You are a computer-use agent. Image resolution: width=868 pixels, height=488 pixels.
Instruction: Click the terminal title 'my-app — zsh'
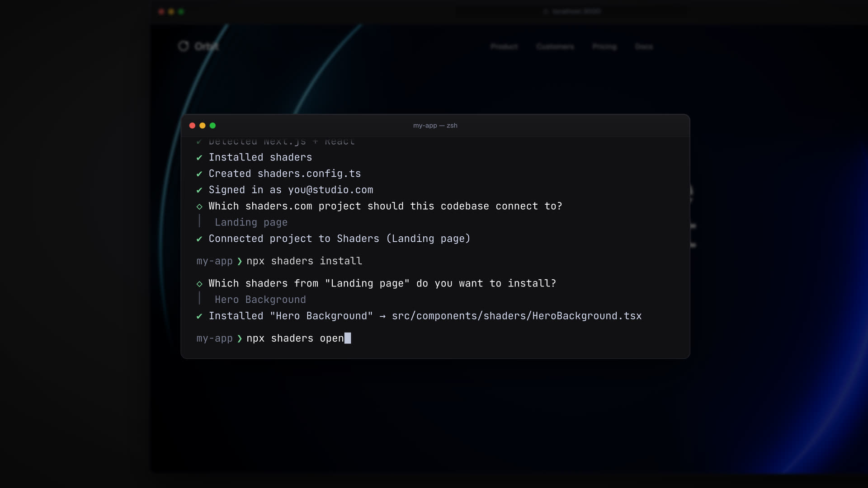[435, 126]
